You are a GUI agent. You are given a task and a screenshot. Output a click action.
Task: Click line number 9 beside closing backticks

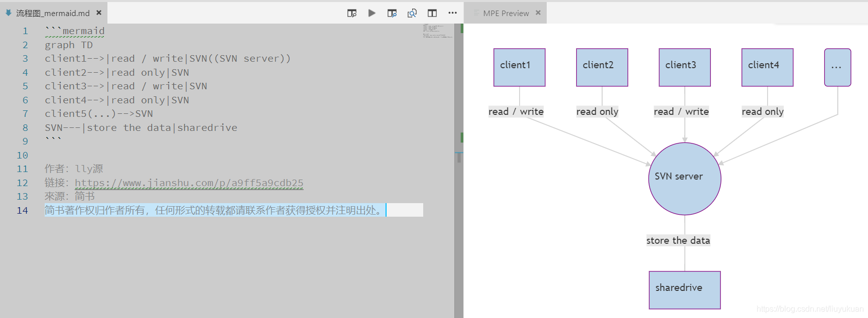25,141
